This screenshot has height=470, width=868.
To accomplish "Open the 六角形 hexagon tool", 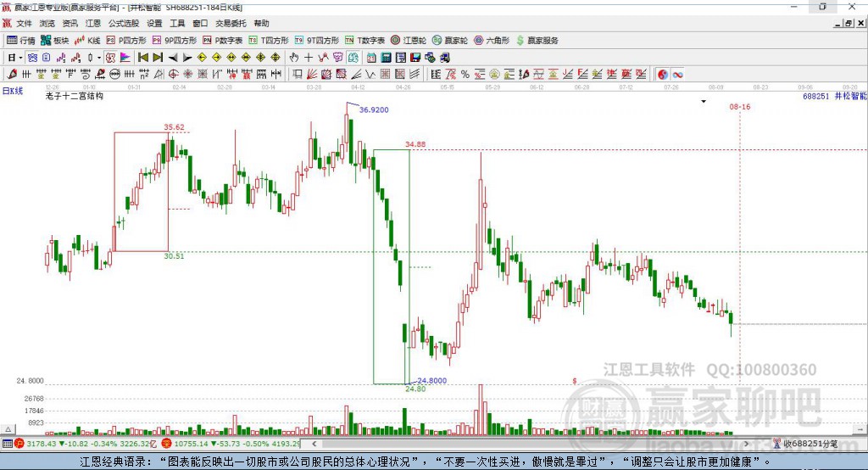I will coord(491,41).
